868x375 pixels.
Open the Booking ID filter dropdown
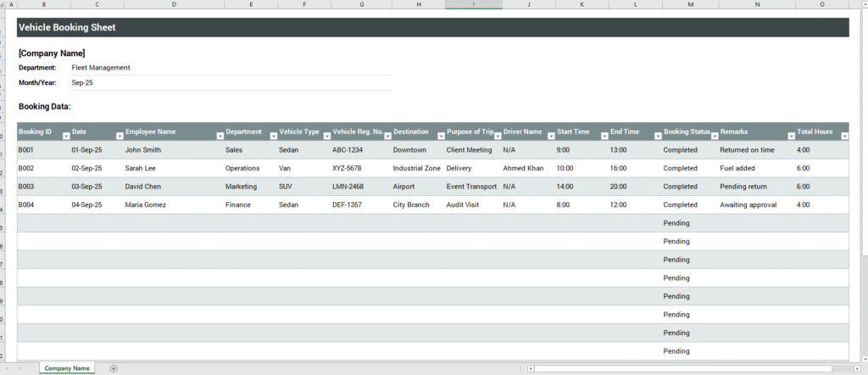pos(65,136)
